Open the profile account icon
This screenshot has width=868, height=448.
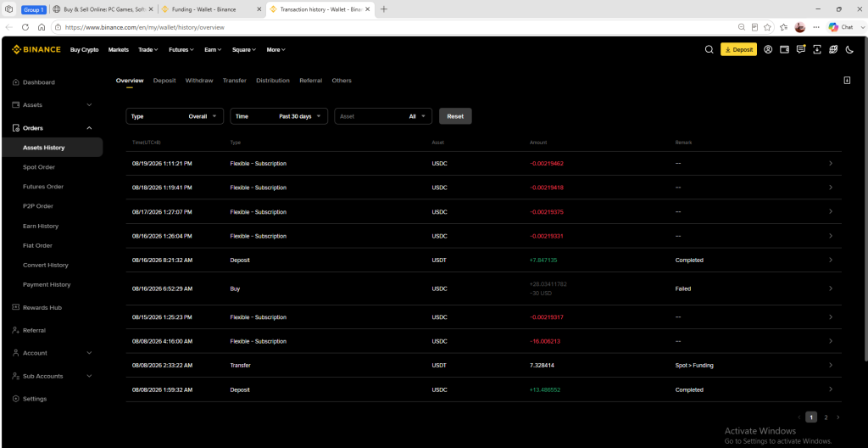[768, 49]
